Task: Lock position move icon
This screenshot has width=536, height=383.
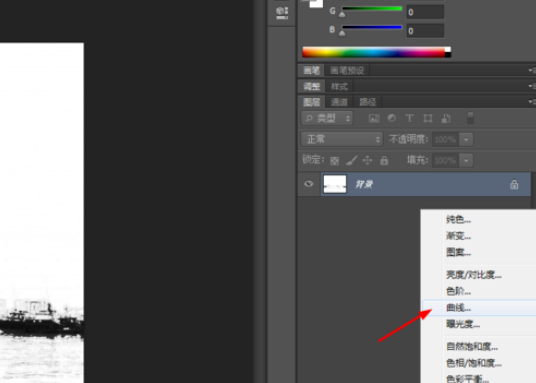Action: 367,160
